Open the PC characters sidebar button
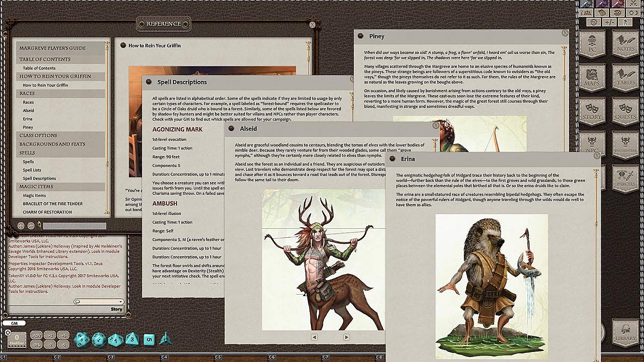The height and width of the screenshot is (362, 644). [x=592, y=44]
